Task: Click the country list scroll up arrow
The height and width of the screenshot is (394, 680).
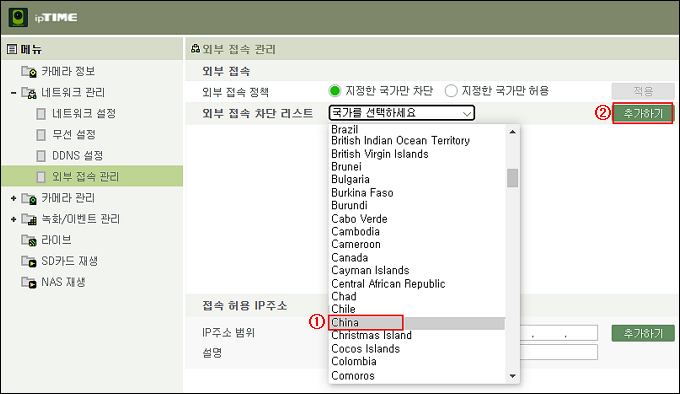Action: (513, 132)
